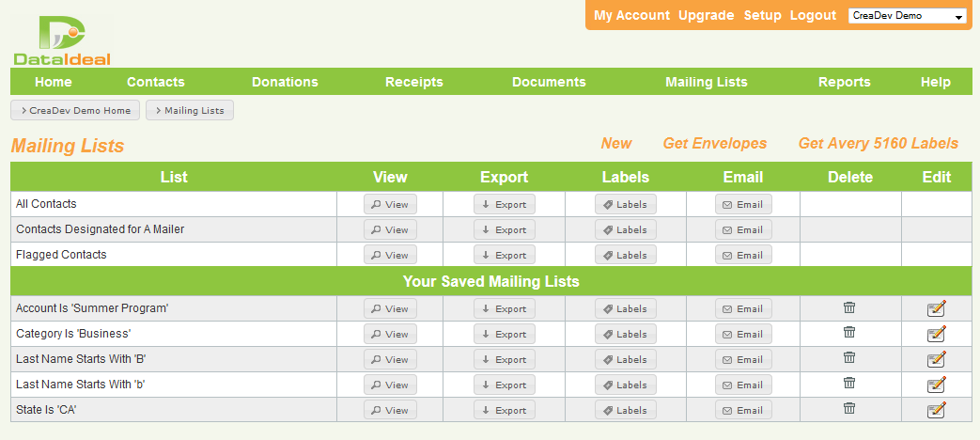Viewport: 980px width, 440px height.
Task: Generate labels for Last Name 'b' list
Action: click(626, 385)
